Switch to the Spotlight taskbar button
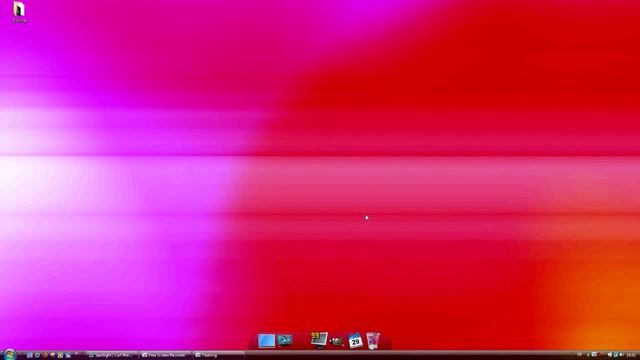Viewport: 640px width, 360px height. (x=112, y=356)
